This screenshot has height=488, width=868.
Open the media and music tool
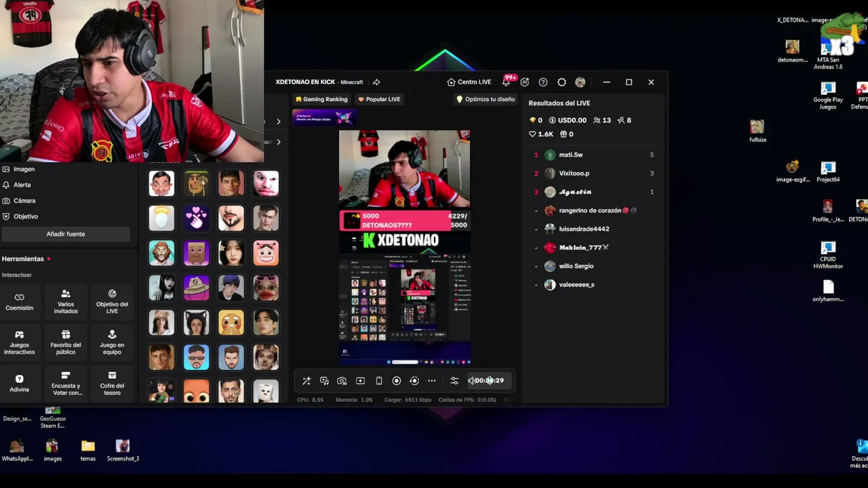[324, 381]
